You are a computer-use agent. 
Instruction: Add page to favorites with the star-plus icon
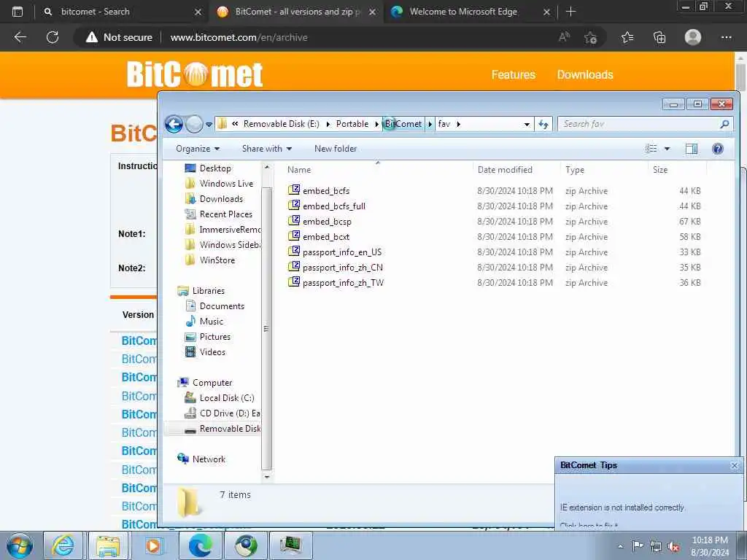591,37
